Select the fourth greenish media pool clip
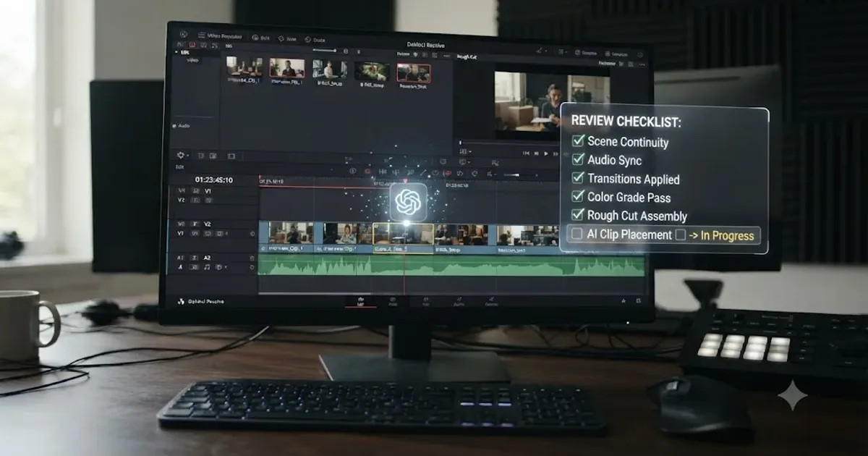Screen dimensions: 868x456 372,71
